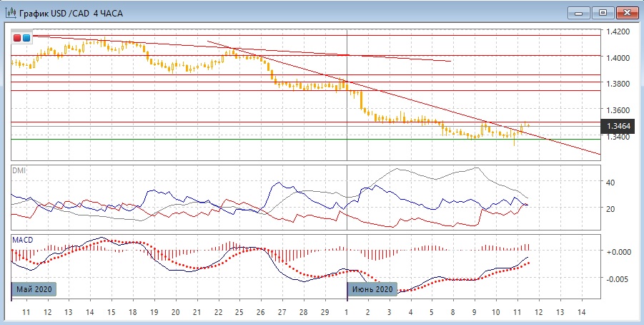644x325 pixels.
Task: Click date 18 on the time axis
Action: [133, 313]
